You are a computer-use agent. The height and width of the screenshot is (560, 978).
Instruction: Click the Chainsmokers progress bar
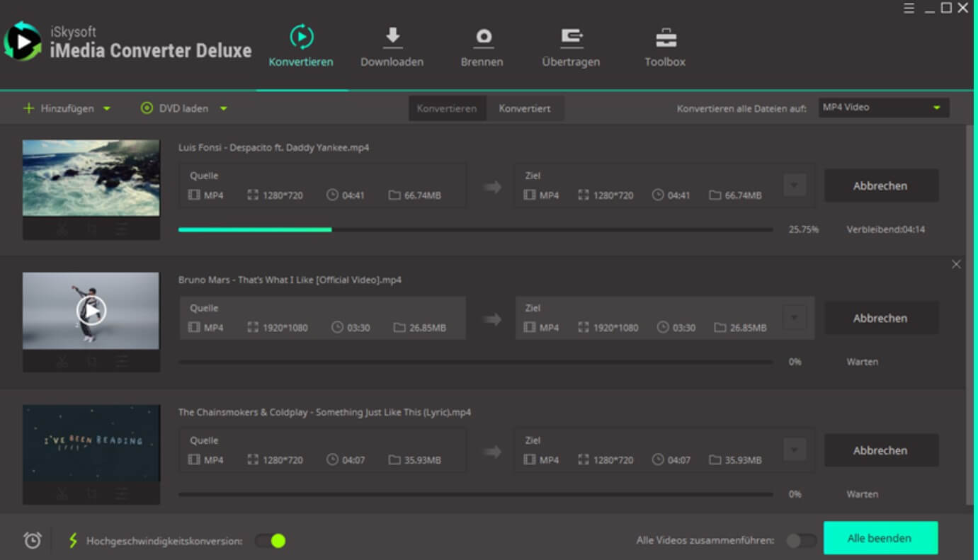click(x=475, y=494)
